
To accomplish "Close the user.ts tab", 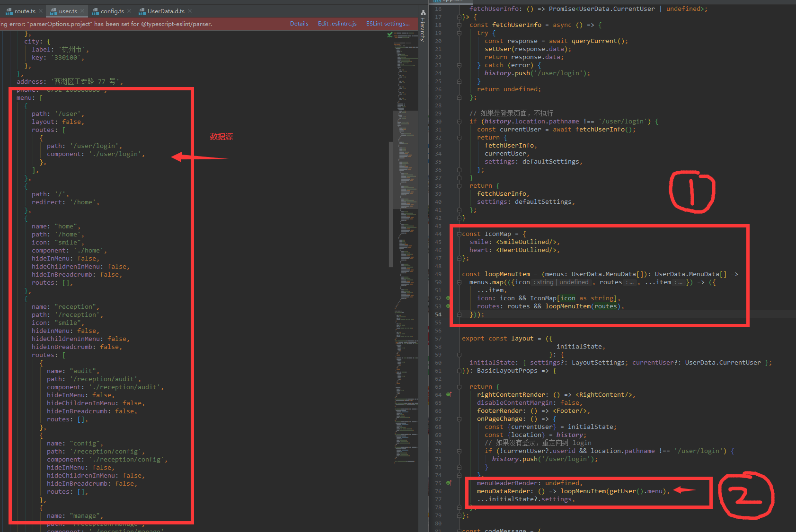I will (82, 11).
